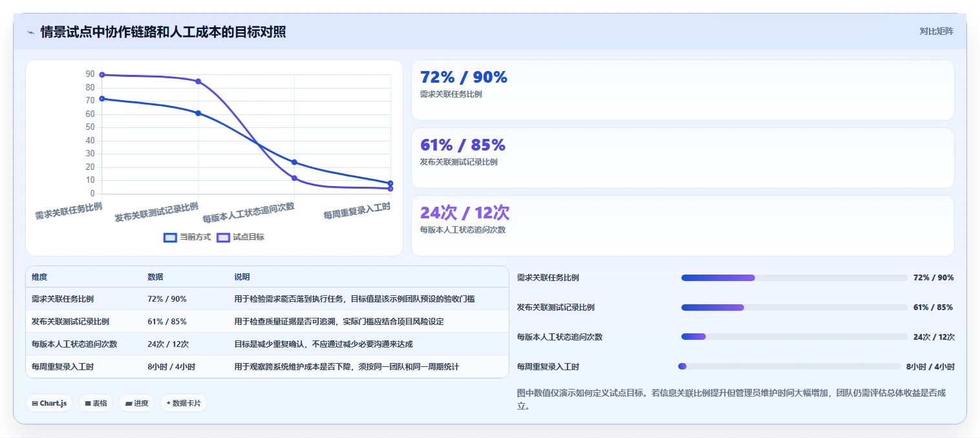Click the 当前方式 data point at 72
The width and height of the screenshot is (980, 438).
click(102, 99)
